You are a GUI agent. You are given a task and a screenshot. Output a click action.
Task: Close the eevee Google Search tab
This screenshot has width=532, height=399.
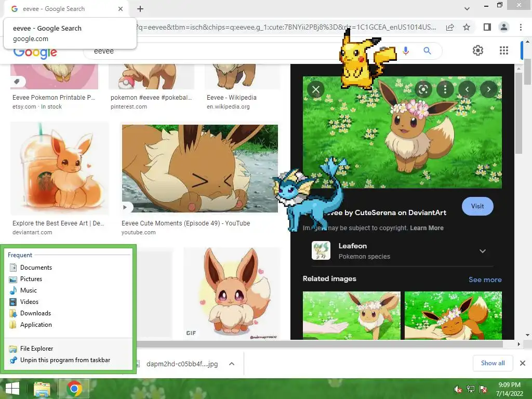coord(121,9)
